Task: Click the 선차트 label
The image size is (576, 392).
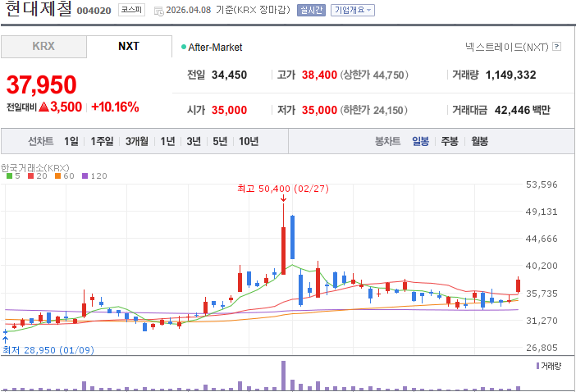Action: 41,141
